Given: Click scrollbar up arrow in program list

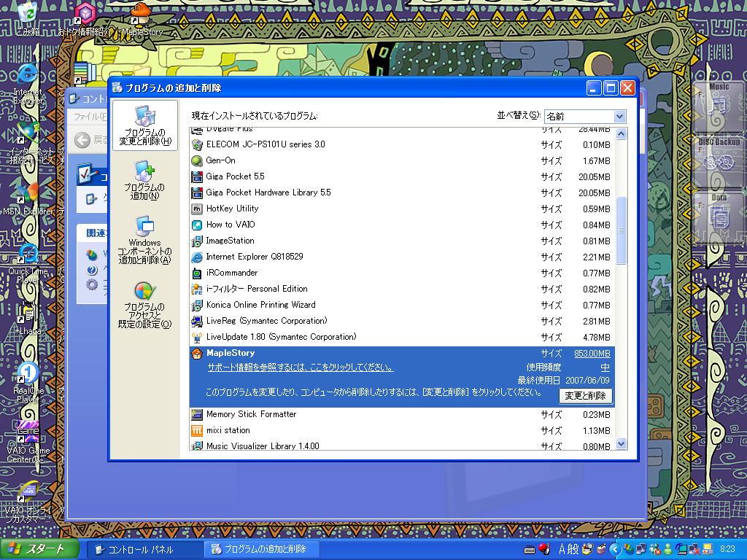Looking at the screenshot, I should coord(621,134).
